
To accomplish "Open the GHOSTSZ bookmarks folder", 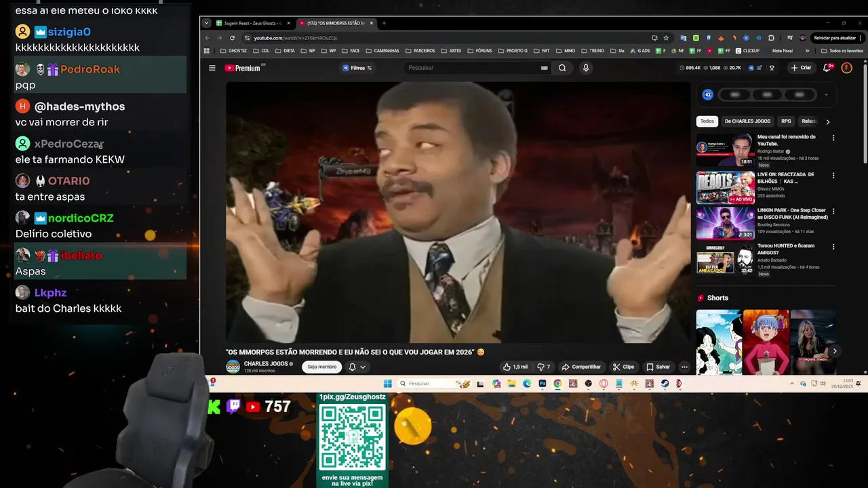I will (x=233, y=51).
